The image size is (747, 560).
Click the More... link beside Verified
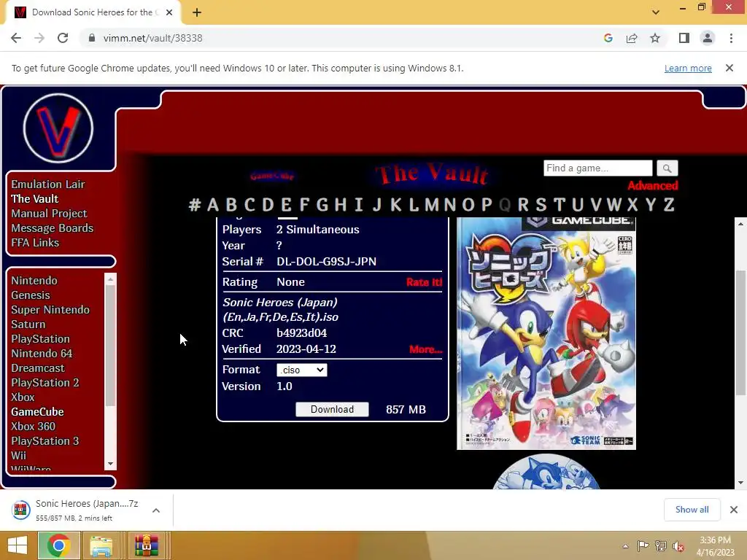click(x=426, y=349)
